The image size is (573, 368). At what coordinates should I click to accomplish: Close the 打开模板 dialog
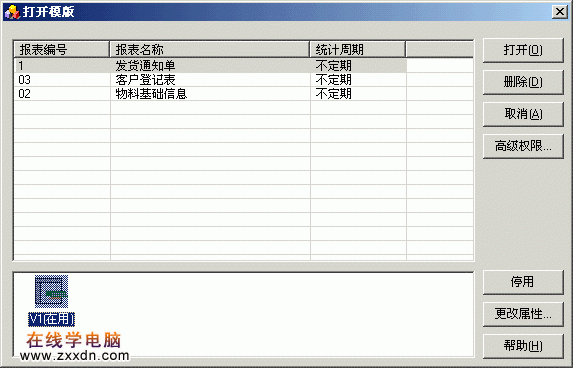[560, 12]
